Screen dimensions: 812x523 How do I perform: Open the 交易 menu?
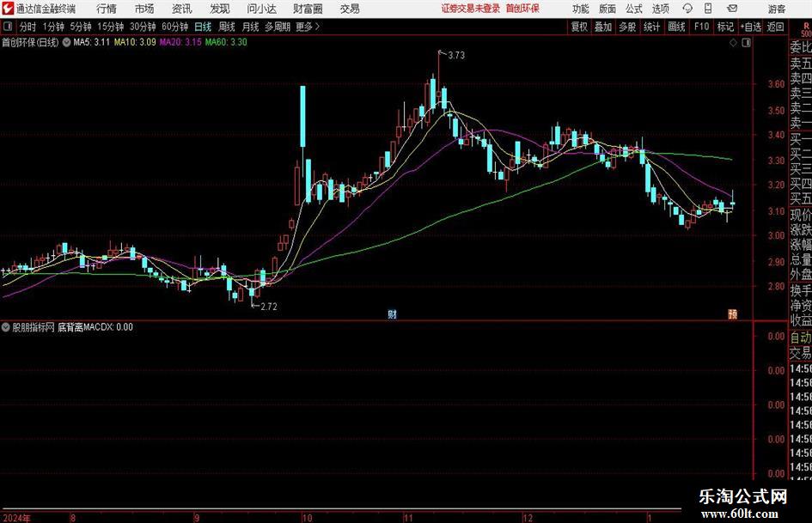(350, 9)
